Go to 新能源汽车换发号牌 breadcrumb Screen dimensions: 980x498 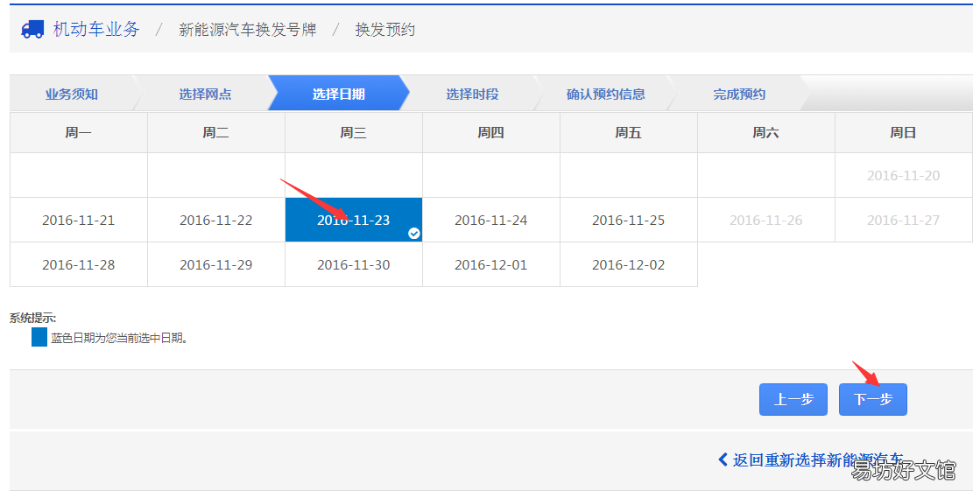click(248, 30)
